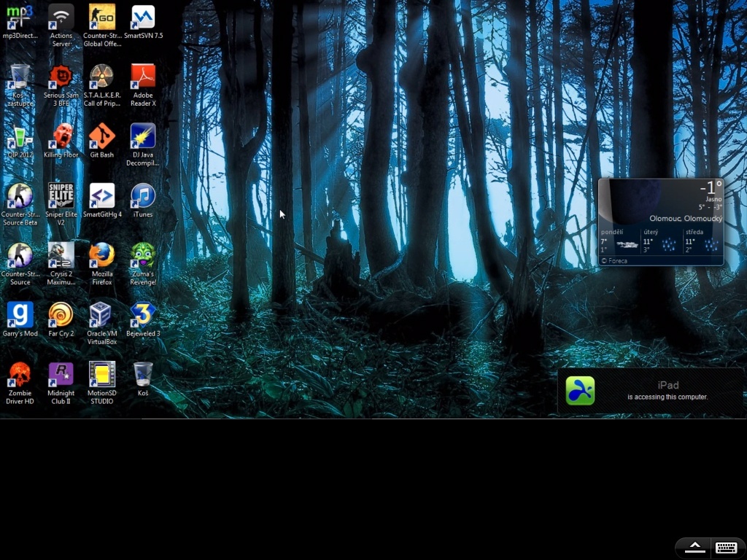747x560 pixels.
Task: Toggle the on-screen keyboard in the remote toolbar
Action: coord(726,548)
